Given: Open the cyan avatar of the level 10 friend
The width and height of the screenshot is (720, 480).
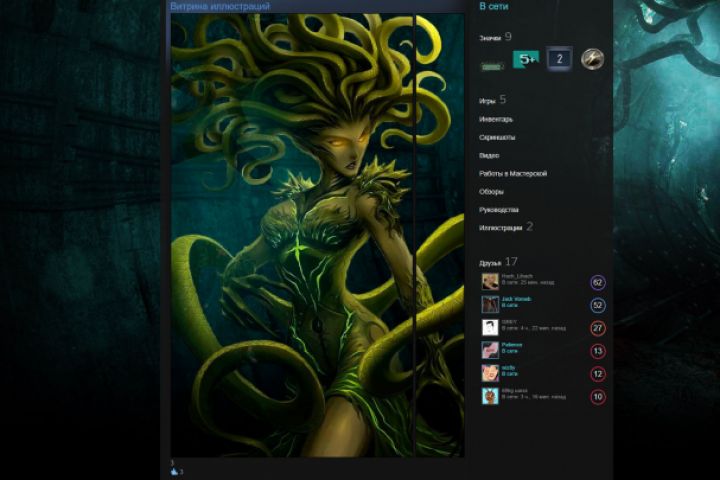Looking at the screenshot, I should click(490, 396).
